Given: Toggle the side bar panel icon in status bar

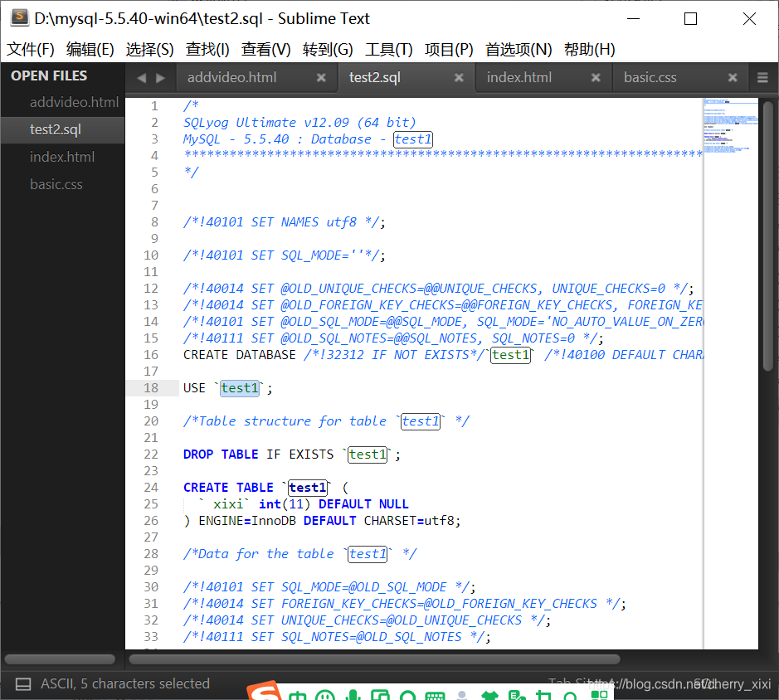Looking at the screenshot, I should point(23,684).
